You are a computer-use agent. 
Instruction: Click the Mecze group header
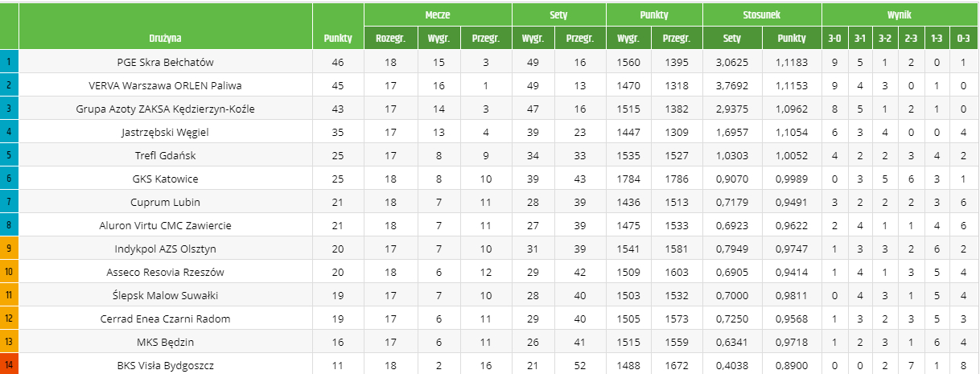pos(438,14)
